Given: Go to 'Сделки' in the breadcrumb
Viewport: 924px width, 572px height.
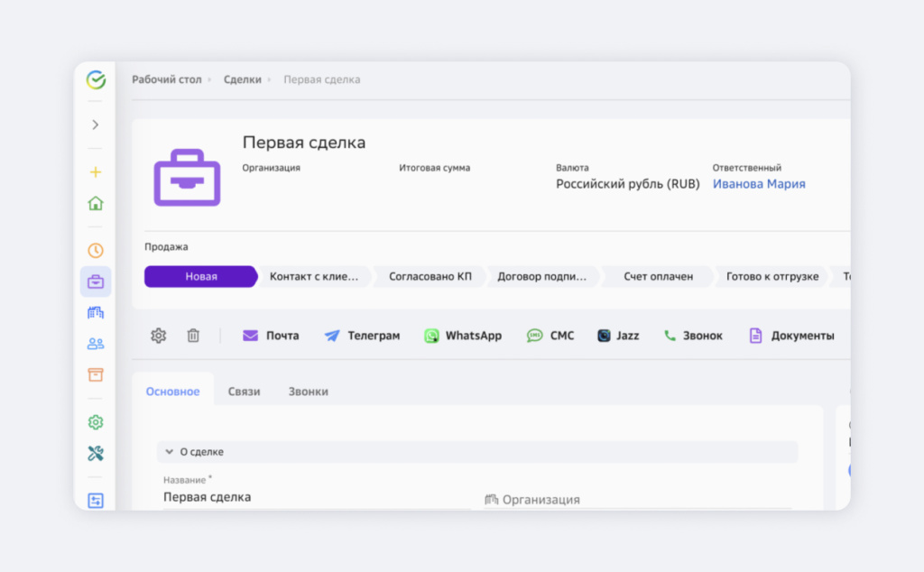Looking at the screenshot, I should click(x=242, y=79).
